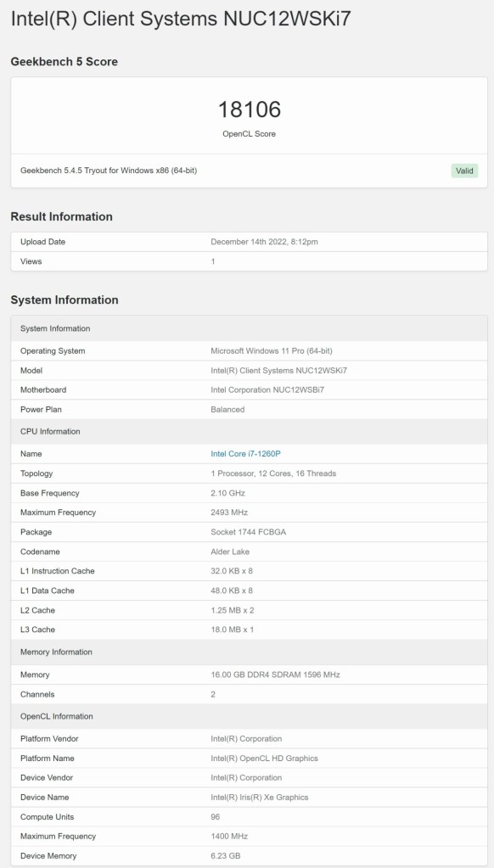Click the Device Memory value '6.23 GB'

226,856
